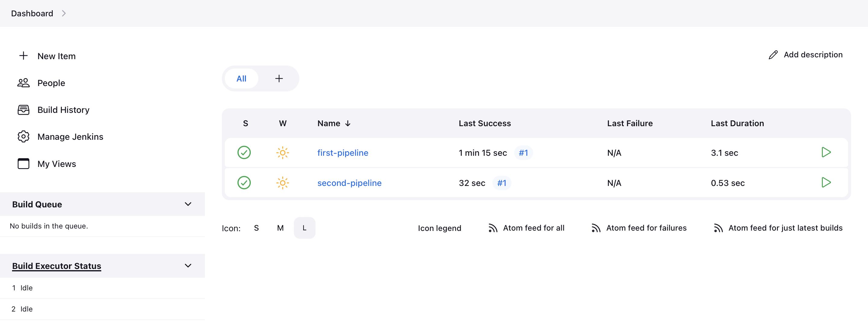Image resolution: width=868 pixels, height=326 pixels.
Task: Collapse the Build Queue panel
Action: [188, 204]
